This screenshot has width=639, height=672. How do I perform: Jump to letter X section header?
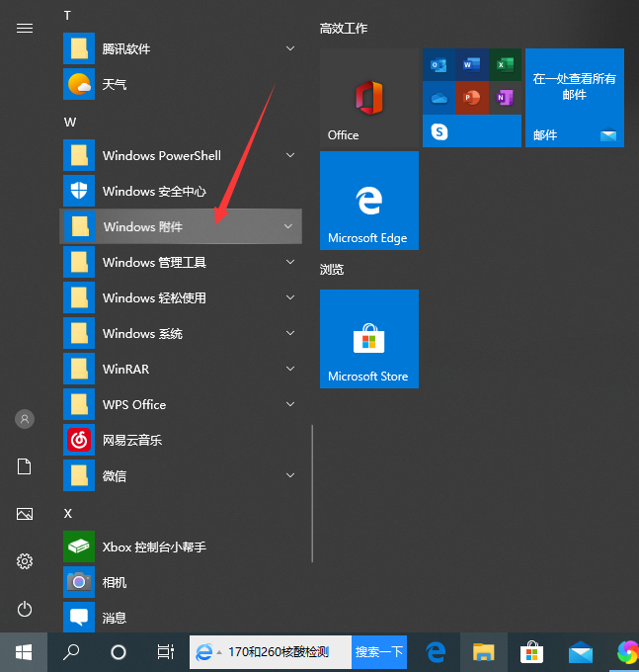68,514
